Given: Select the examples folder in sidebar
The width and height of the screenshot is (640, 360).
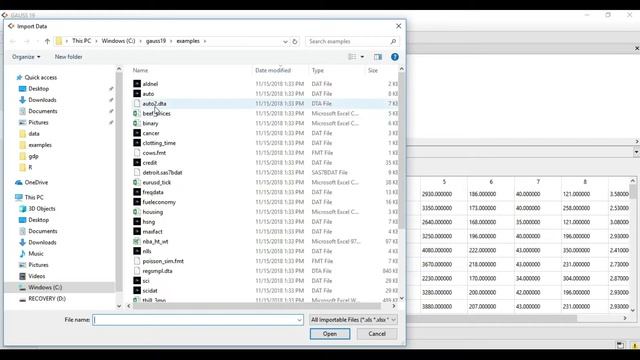Looking at the screenshot, I should (x=40, y=145).
